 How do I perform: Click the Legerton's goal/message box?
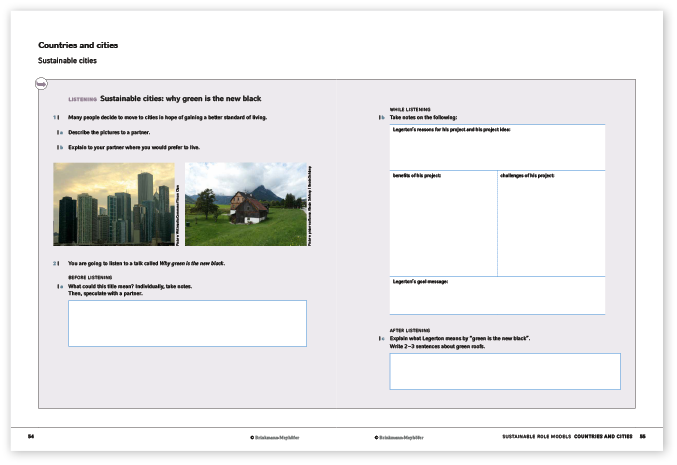pos(497,296)
